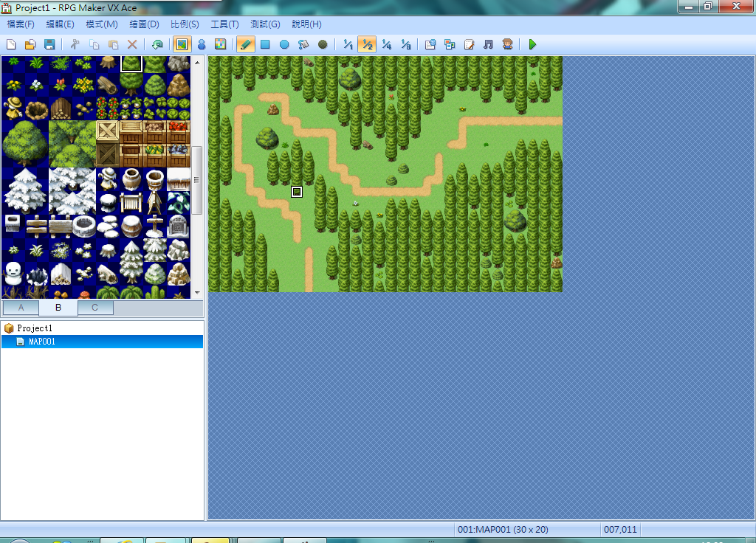Select the Rectangle drawing tool
756x543 pixels.
(265, 45)
